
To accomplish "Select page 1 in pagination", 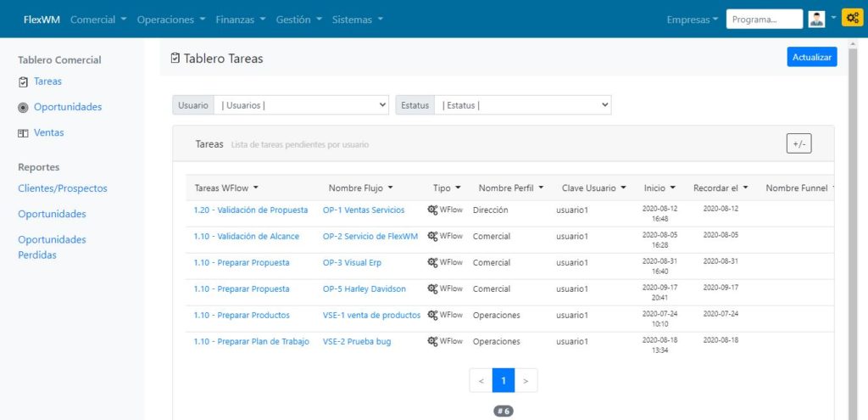I will pos(504,381).
